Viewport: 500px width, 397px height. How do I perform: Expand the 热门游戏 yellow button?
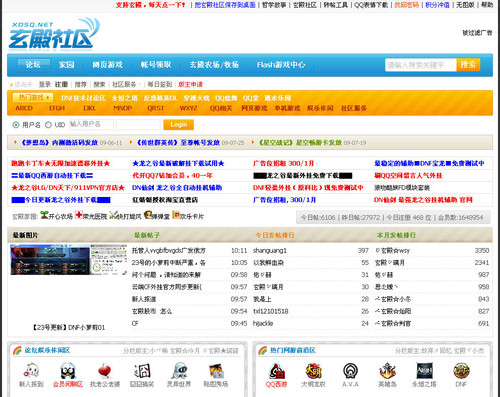(x=33, y=97)
